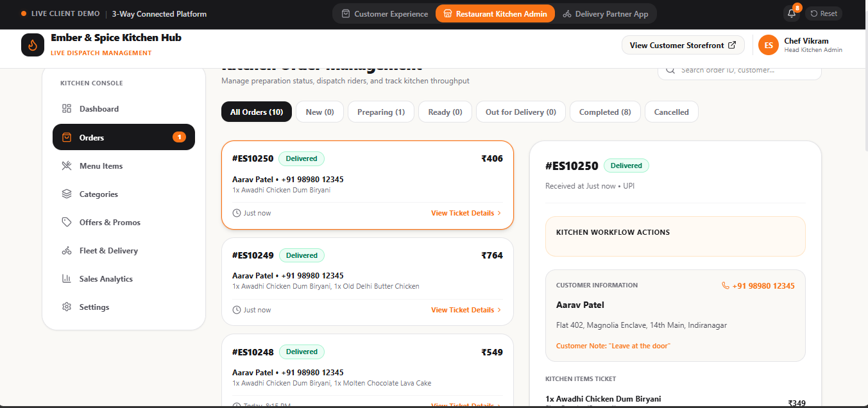Screen dimensions: 868x408
Task: Open View Ticket Details for #ES10250
Action: pos(466,213)
